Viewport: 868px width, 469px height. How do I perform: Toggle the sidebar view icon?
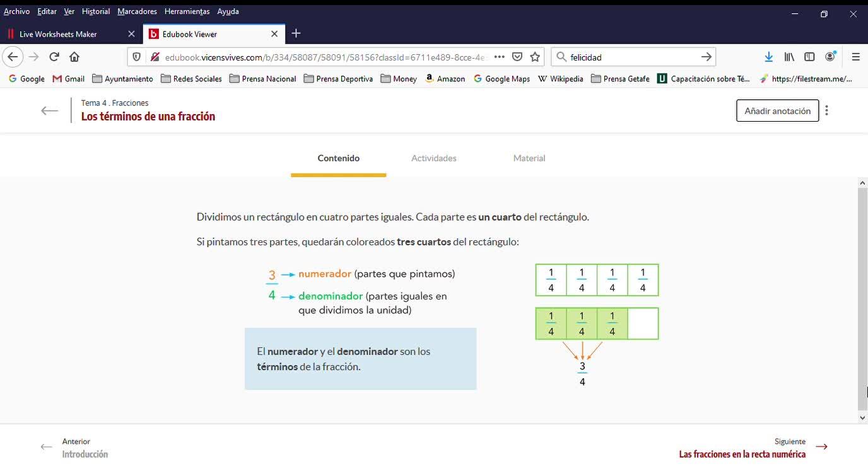click(x=809, y=57)
